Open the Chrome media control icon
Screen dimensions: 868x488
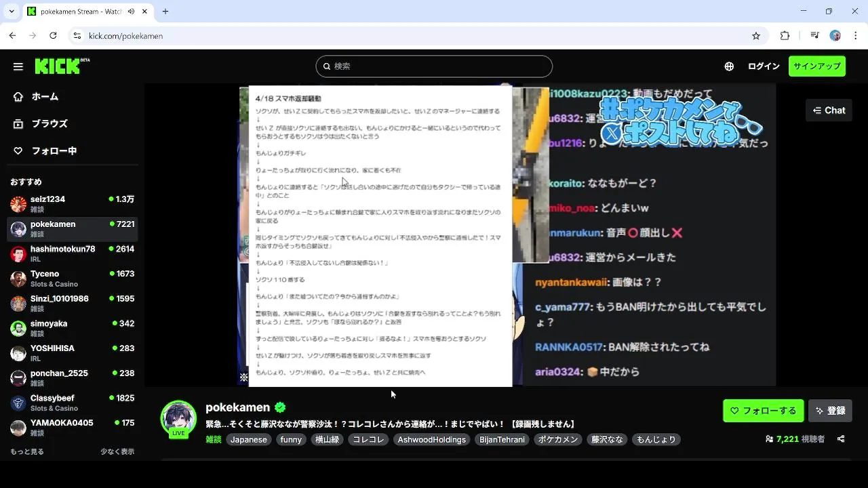815,36
